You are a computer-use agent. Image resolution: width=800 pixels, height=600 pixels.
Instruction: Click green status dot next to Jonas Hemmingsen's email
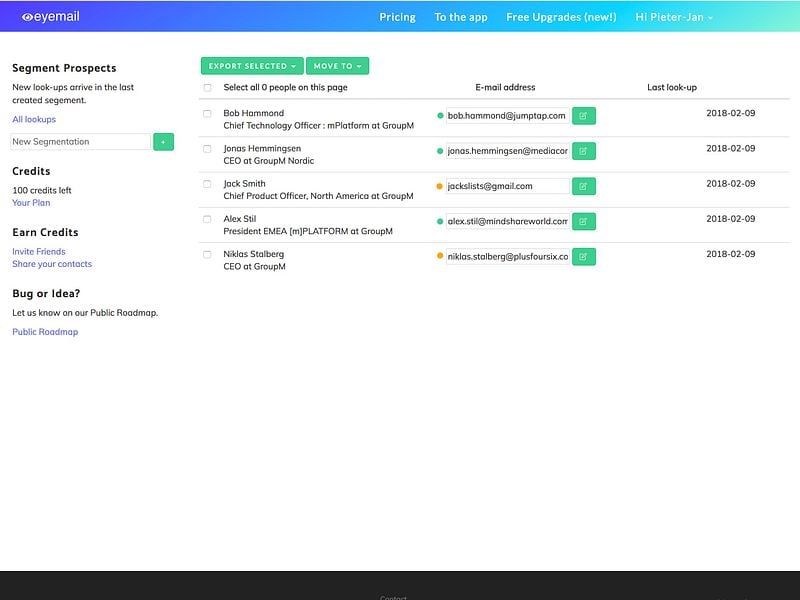[x=440, y=151]
